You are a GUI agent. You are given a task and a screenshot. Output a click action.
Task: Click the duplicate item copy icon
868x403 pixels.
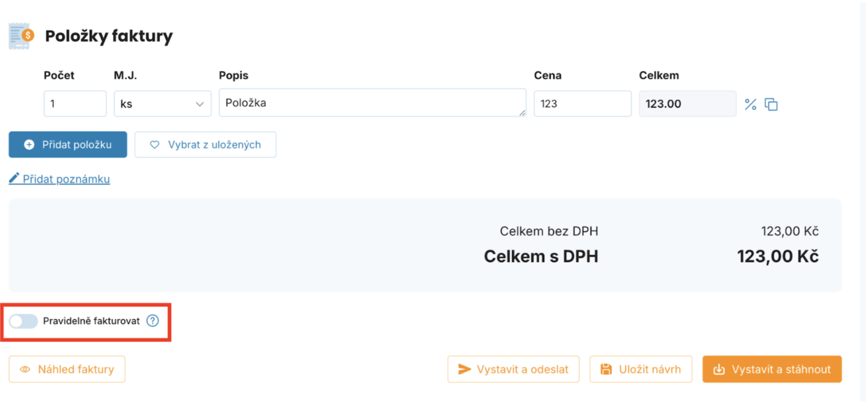771,104
